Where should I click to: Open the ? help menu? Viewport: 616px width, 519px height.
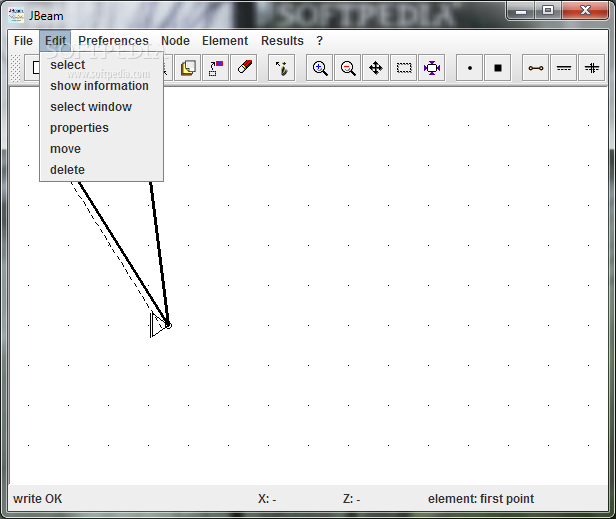[x=319, y=40]
